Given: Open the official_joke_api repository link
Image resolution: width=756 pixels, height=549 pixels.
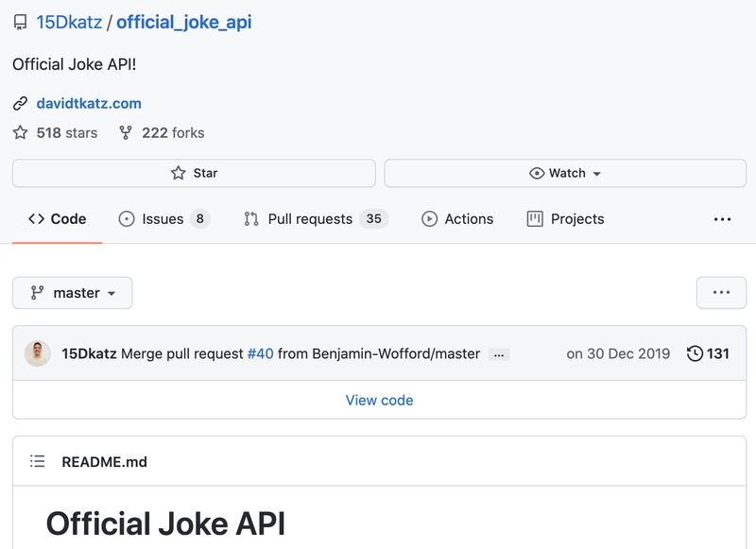Looking at the screenshot, I should (183, 22).
